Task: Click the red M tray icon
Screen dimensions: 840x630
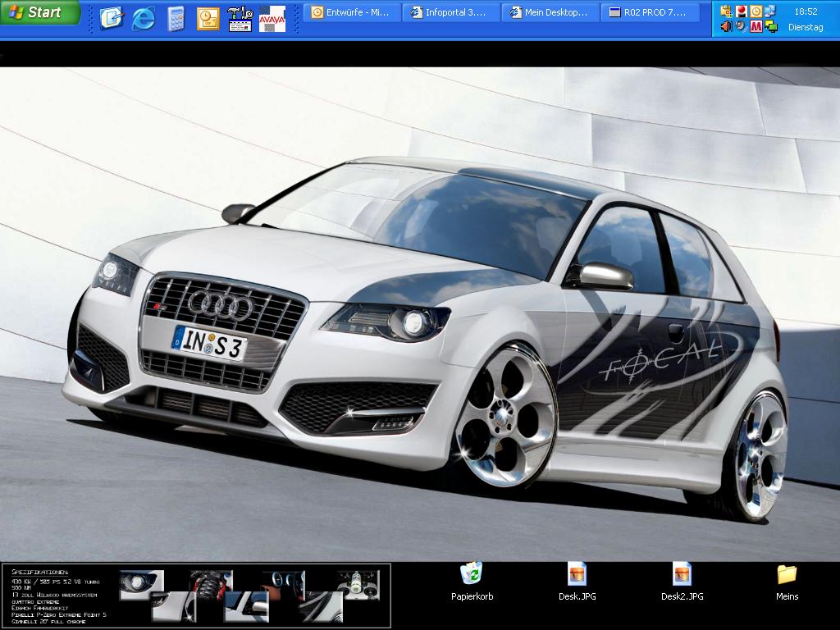Action: tap(756, 26)
